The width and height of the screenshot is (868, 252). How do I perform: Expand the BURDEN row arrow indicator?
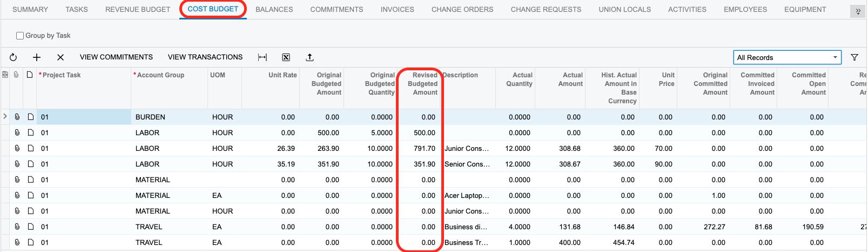[x=5, y=117]
